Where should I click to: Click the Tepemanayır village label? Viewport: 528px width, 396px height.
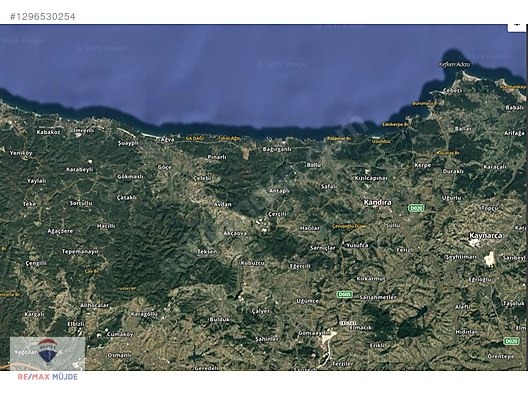(x=80, y=252)
